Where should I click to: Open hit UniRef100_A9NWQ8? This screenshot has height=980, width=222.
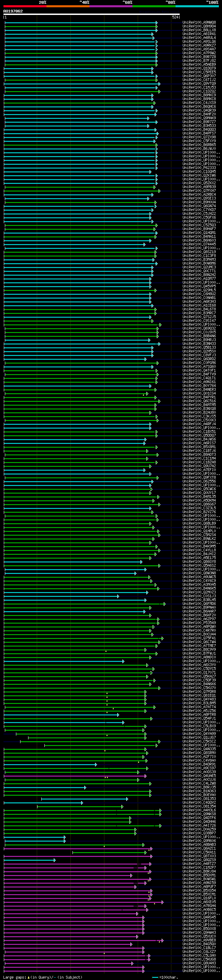tap(199, 23)
